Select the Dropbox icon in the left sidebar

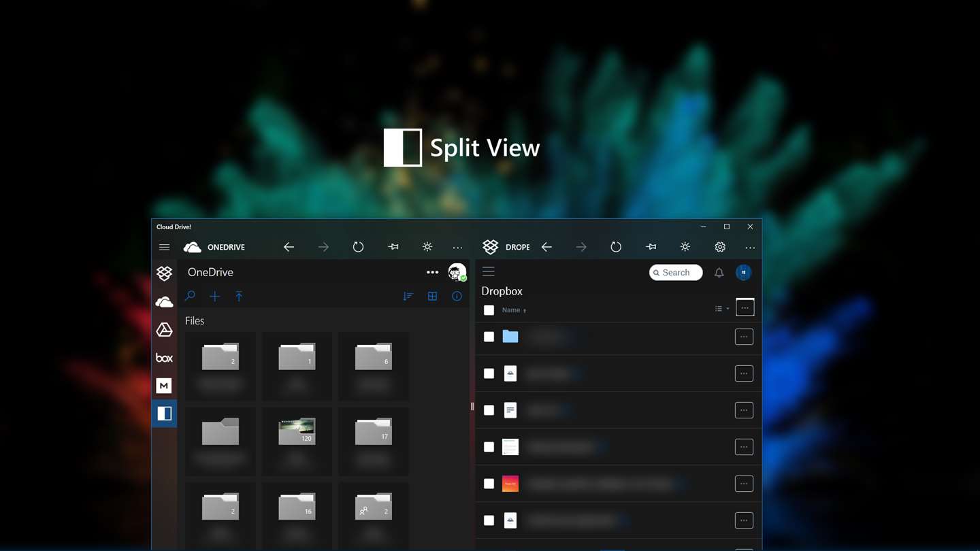(164, 273)
